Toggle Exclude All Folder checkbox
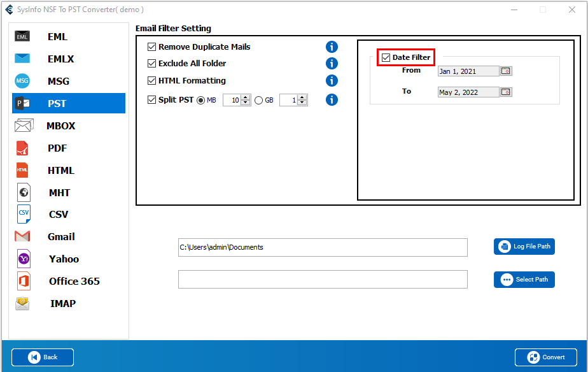 (151, 64)
